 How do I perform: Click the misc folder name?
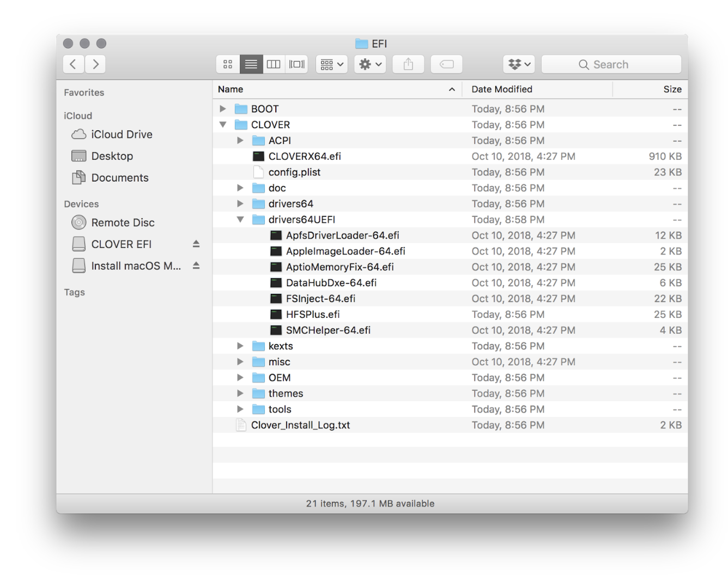280,362
